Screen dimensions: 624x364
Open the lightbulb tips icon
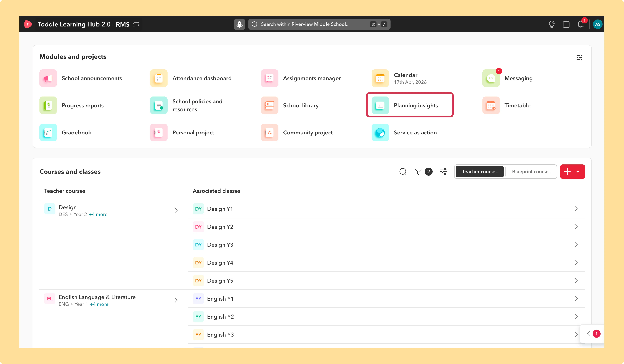pos(552,24)
